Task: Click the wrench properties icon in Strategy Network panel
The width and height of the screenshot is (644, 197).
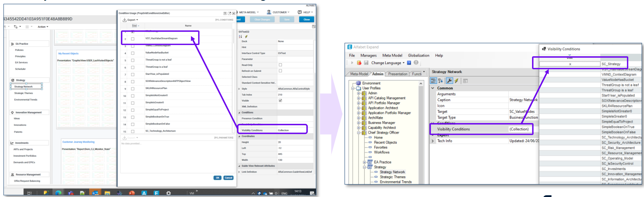Action: tap(449, 81)
